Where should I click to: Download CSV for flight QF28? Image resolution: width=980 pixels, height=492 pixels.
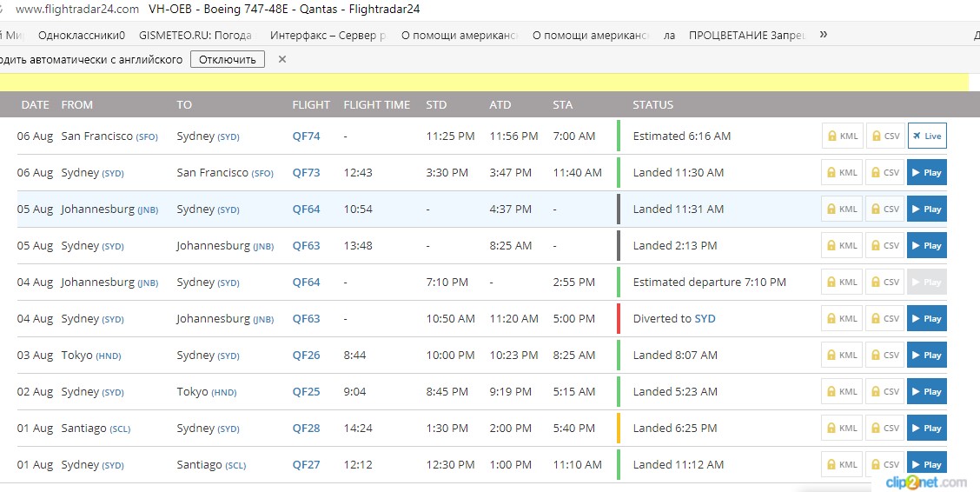(885, 429)
